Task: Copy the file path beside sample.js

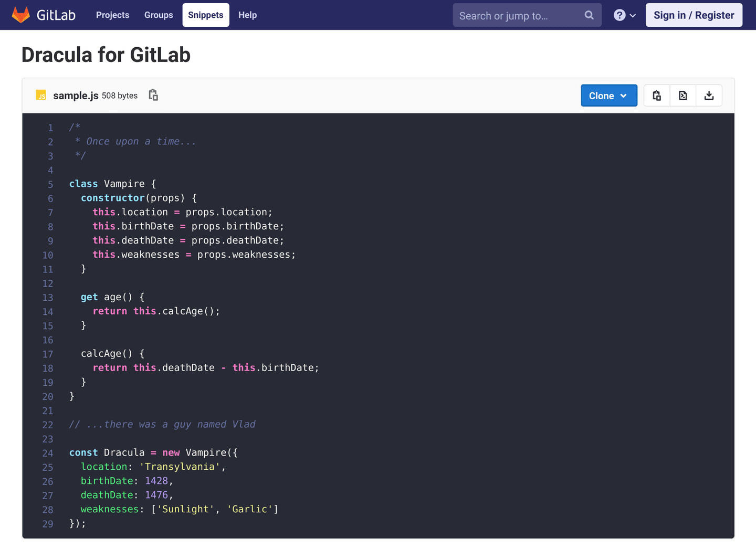Action: (x=153, y=95)
